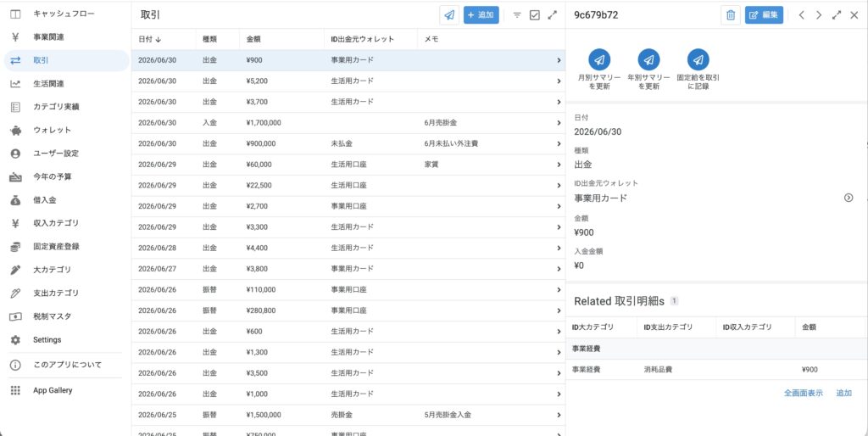The width and height of the screenshot is (868, 436).
Task: Open 税制マスタ banknote icon
Action: 15,316
